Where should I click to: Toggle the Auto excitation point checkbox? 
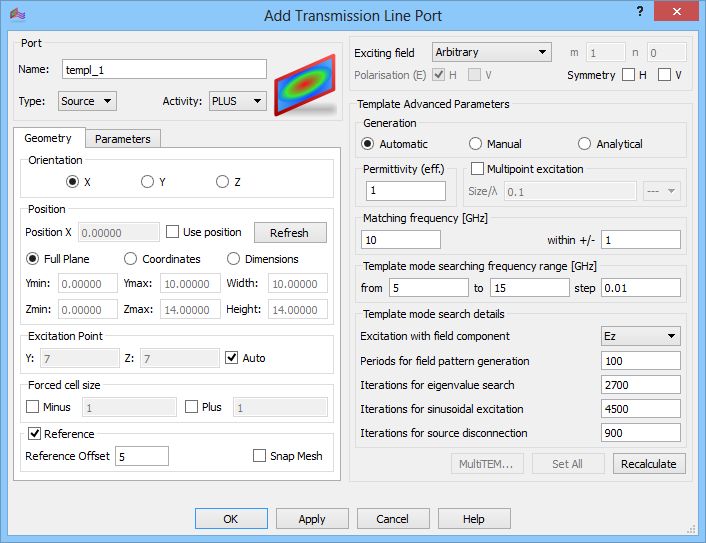(x=232, y=357)
